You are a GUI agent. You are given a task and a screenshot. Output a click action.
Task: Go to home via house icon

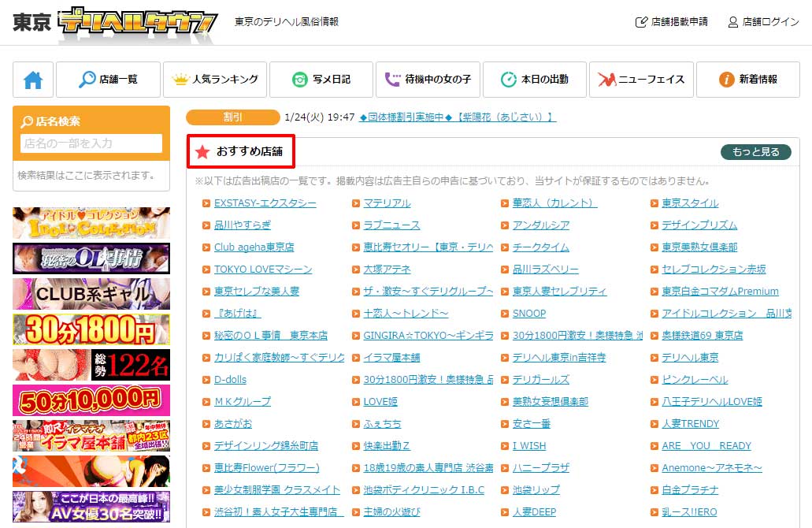coord(33,80)
